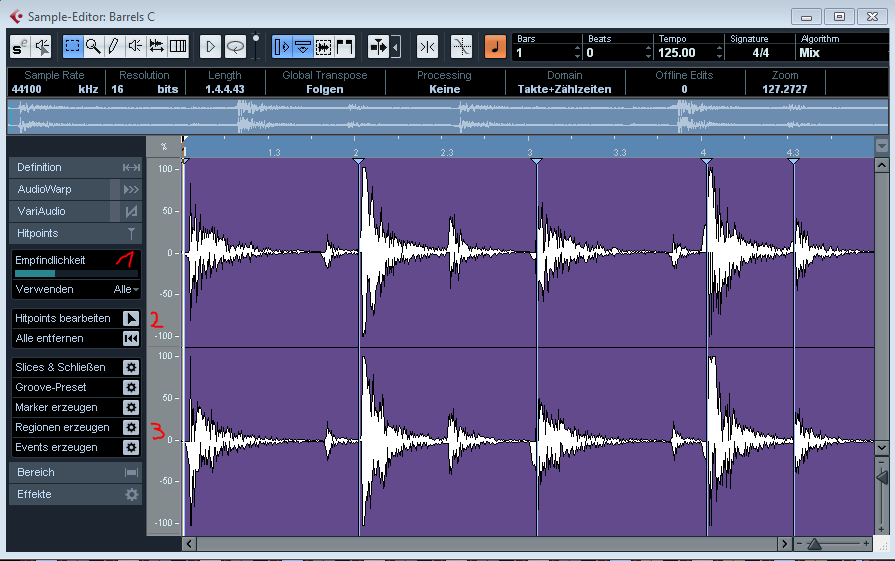Screen dimensions: 895x561
Task: Open the Effekte tab
Action: pos(75,494)
